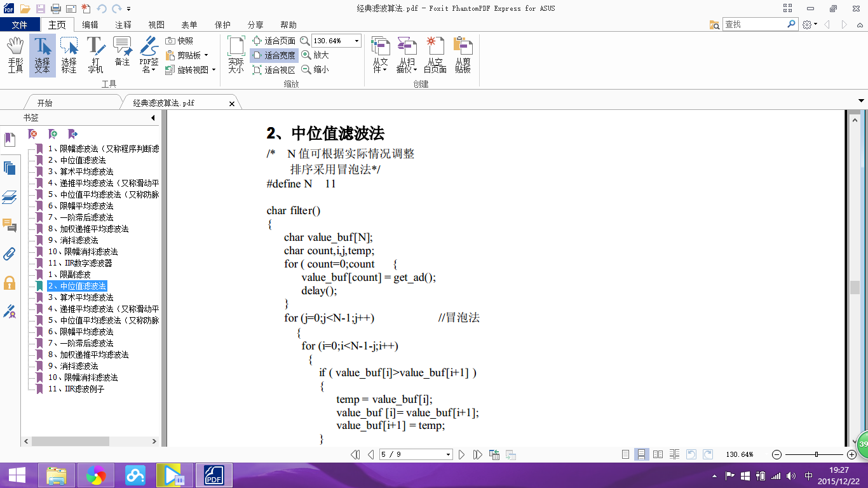
Task: Open the Pages panel icon in sidebar
Action: (x=10, y=139)
